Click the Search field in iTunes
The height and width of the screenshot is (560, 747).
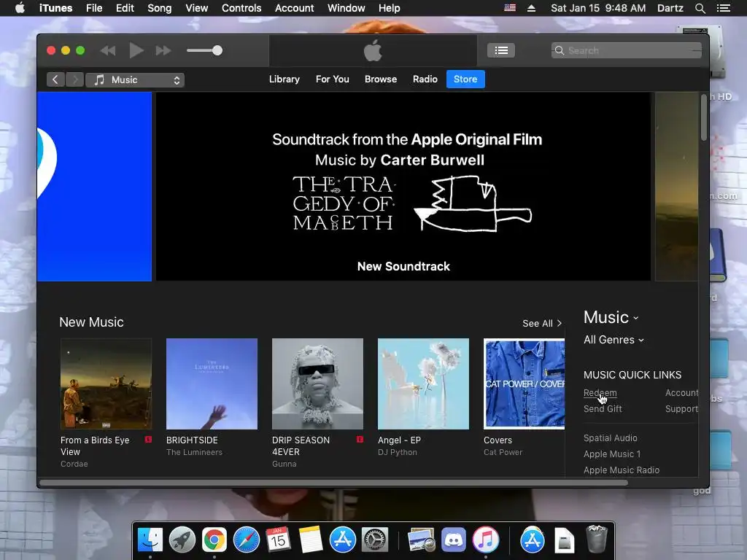[x=626, y=50]
